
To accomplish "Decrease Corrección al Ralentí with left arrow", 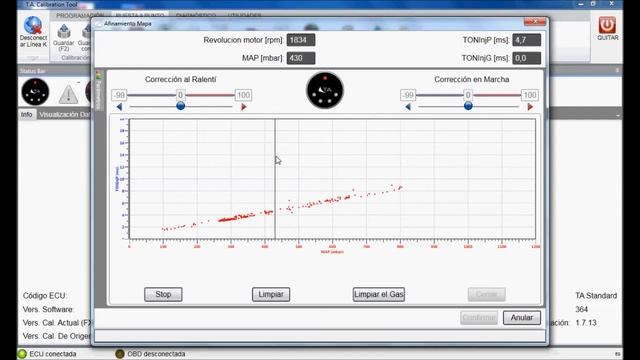I will [119, 107].
